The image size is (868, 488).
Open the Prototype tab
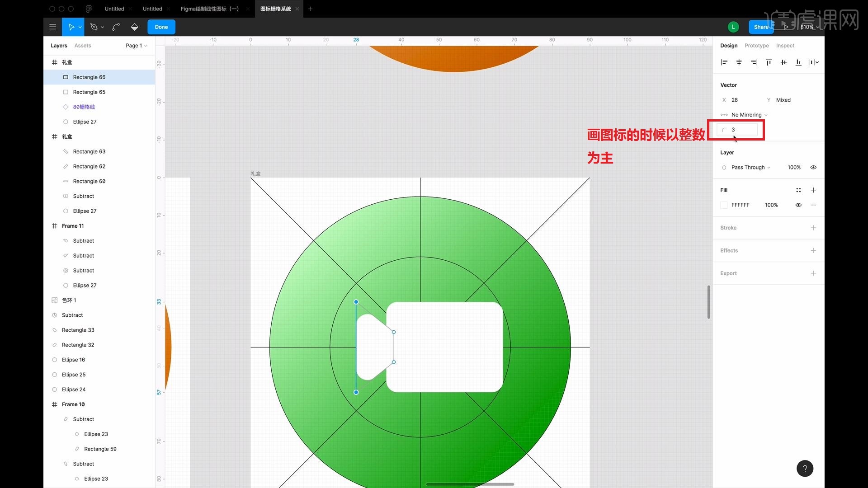756,46
